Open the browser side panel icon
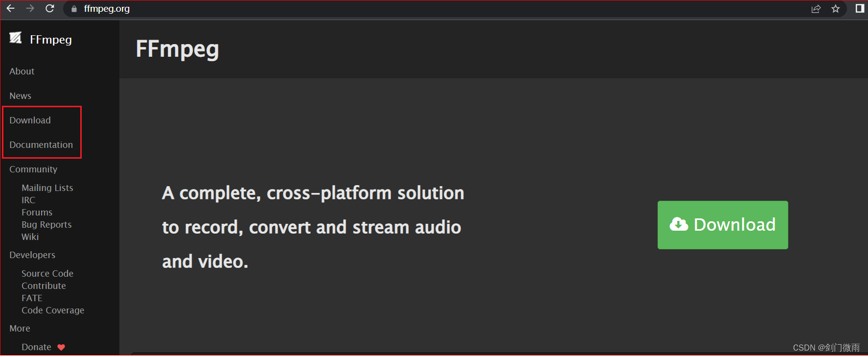The height and width of the screenshot is (357, 868). pyautogui.click(x=859, y=8)
